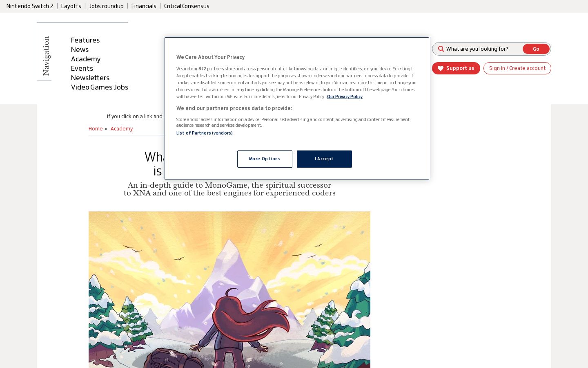Select News in the navigation menu

80,49
